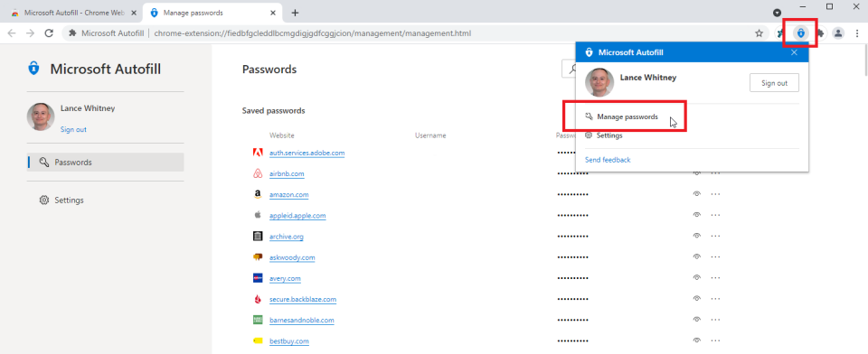
Task: Go back to previous page
Action: tap(12, 33)
